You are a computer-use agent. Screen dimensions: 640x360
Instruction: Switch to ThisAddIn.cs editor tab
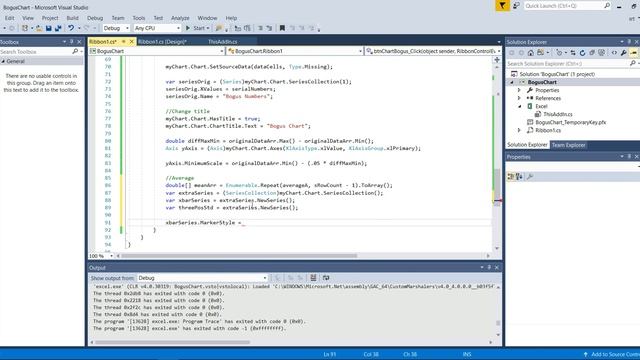click(x=222, y=42)
